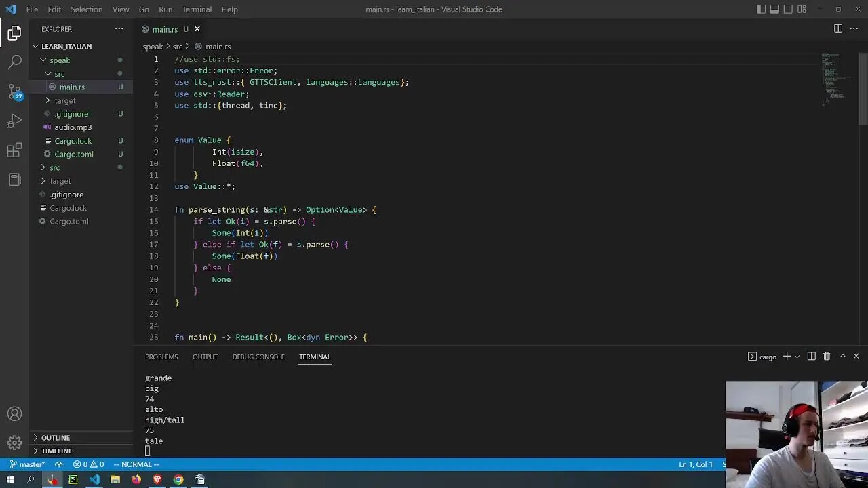
Task: Publish changes via cloud sync icon
Action: point(59,464)
